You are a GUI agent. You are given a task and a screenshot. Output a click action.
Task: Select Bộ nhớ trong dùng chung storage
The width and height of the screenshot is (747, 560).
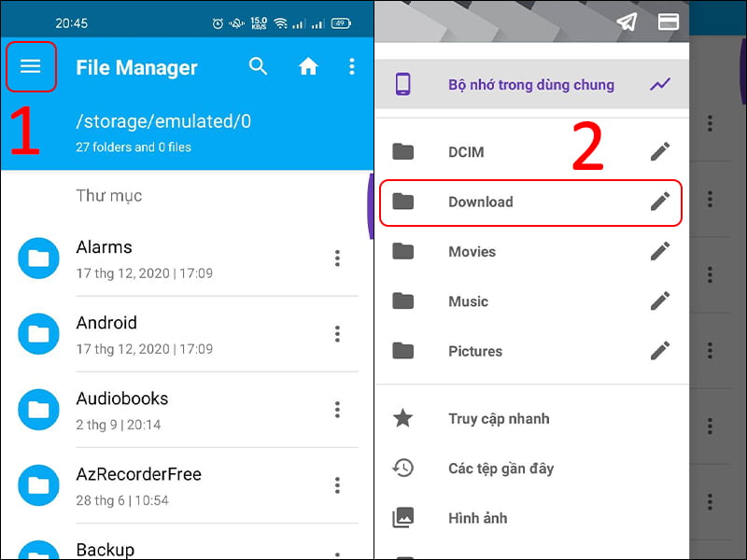(x=531, y=84)
